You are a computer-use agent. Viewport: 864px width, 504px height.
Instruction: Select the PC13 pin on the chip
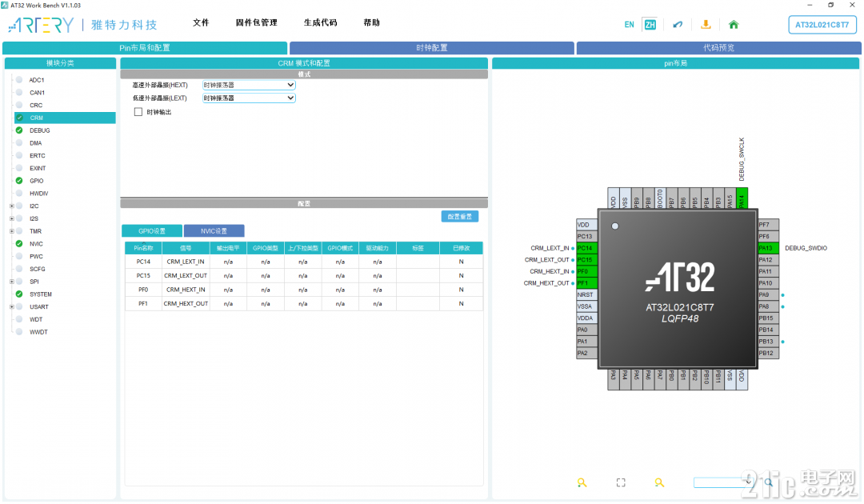click(586, 236)
